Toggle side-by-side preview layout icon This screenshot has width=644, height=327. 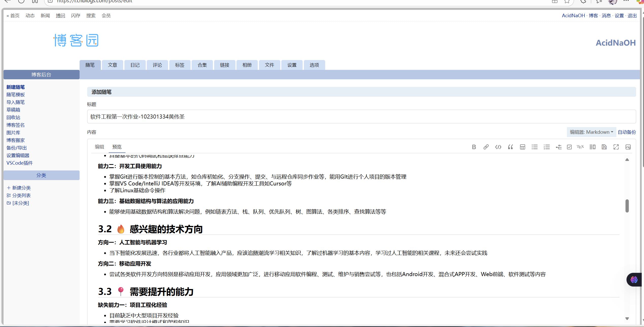click(x=592, y=147)
